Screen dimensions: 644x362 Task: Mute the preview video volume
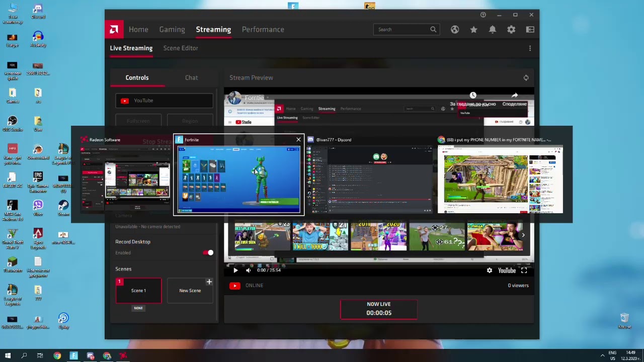tap(248, 270)
